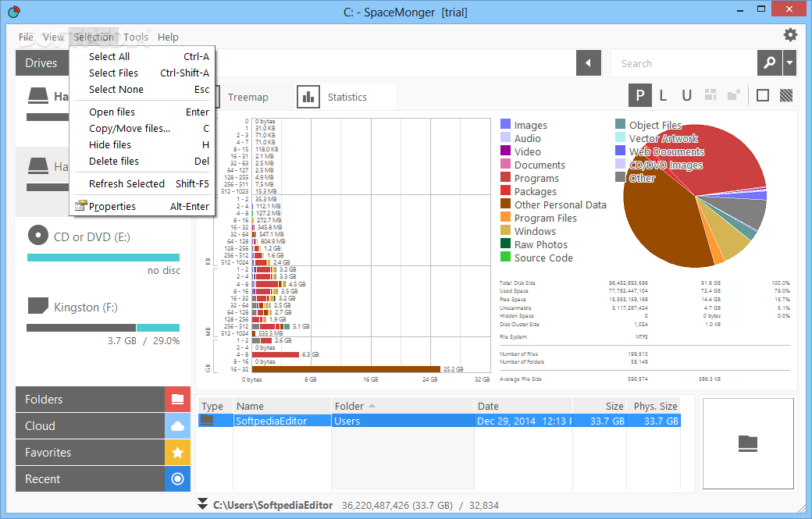Sort by the Phys. Size column header

tap(654, 406)
